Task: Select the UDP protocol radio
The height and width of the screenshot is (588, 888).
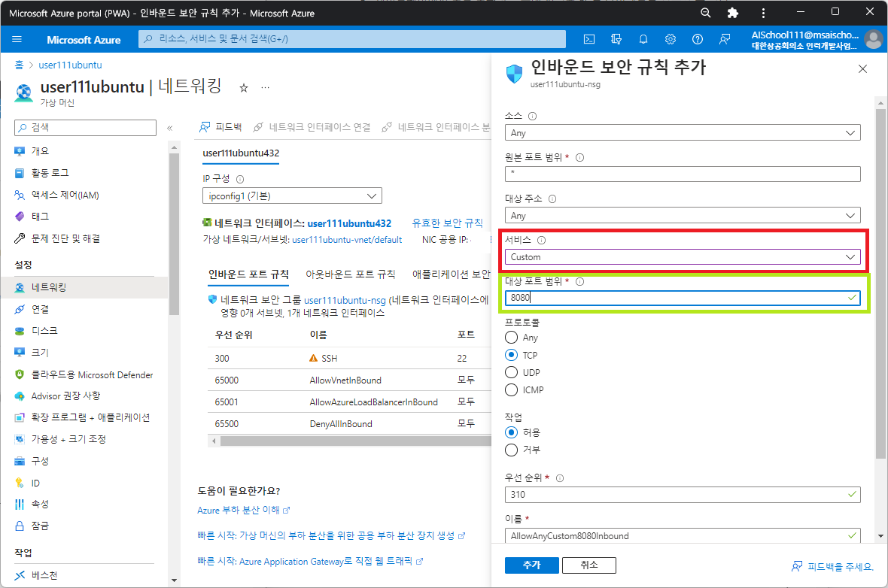Action: [512, 372]
